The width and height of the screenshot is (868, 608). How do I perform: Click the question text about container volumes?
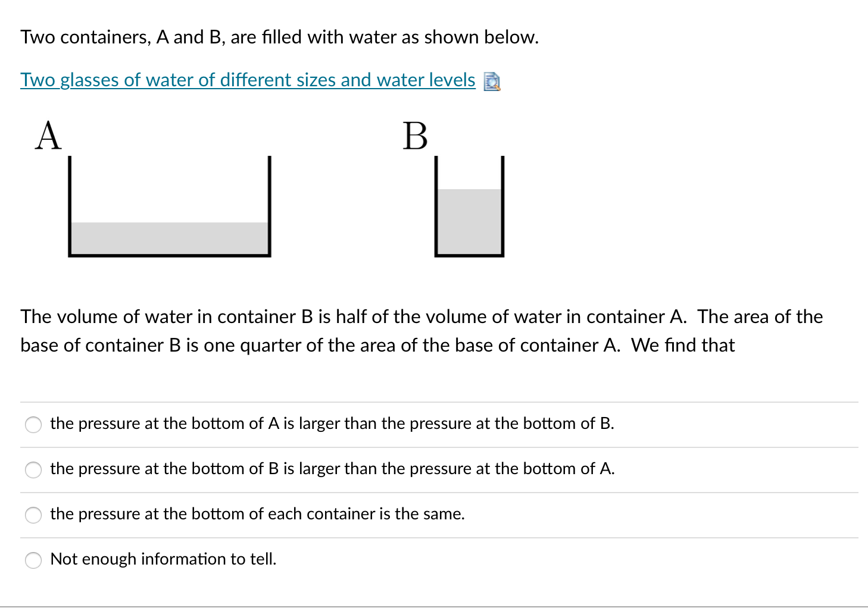point(421,331)
